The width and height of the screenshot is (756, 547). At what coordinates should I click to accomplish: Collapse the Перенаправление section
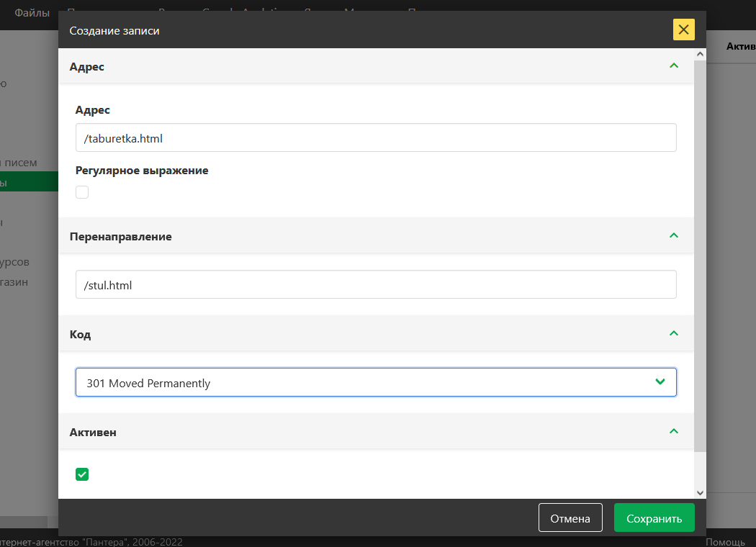point(674,236)
